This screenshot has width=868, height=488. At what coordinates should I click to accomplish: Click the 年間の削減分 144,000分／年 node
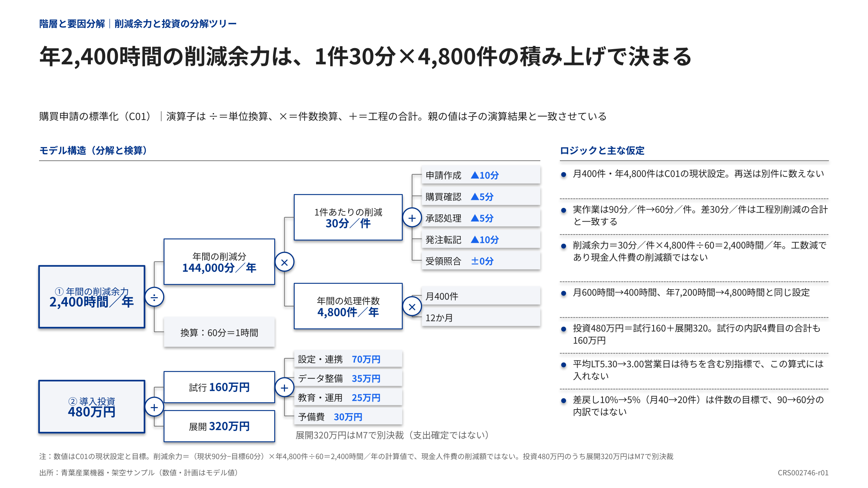[x=219, y=262]
